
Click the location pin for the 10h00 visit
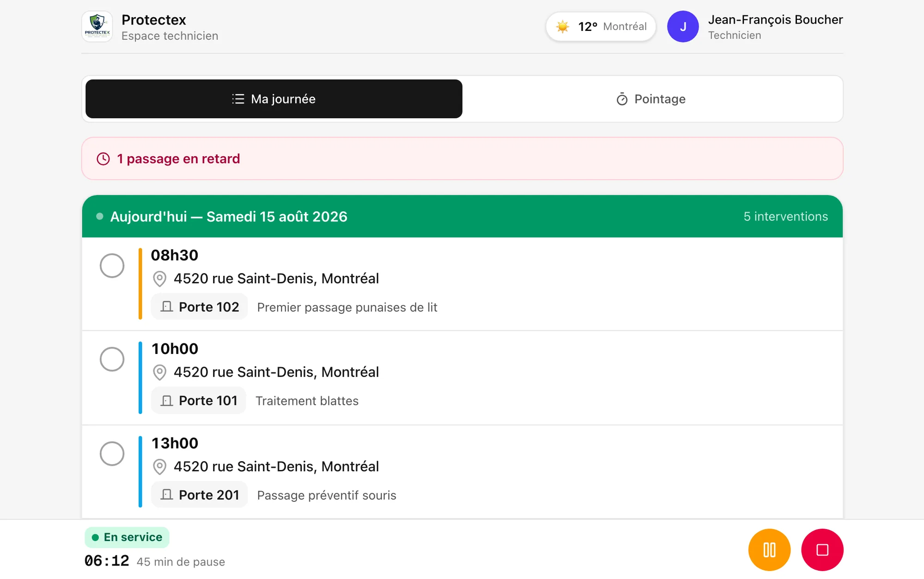(159, 372)
